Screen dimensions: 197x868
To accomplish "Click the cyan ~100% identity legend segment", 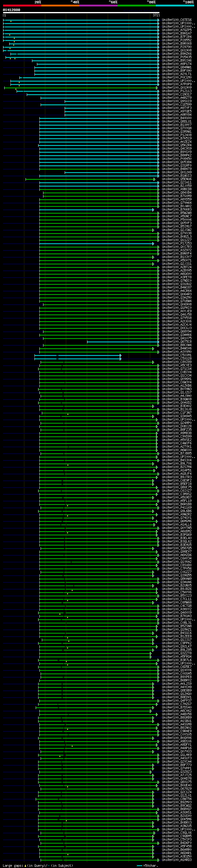I will click(x=175, y=6).
